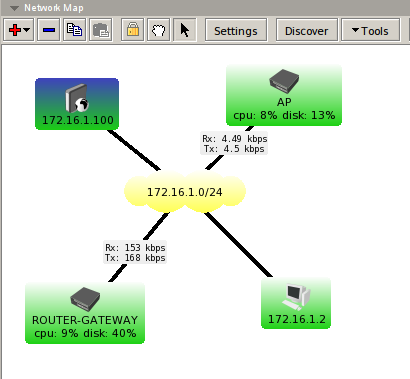
Task: Open the dropdown arrow beside the red plus
Action: tap(27, 30)
